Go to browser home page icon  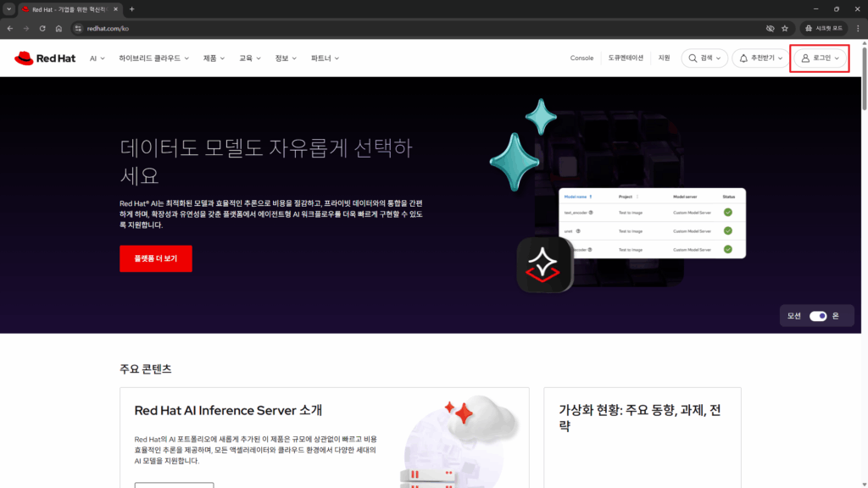pyautogui.click(x=58, y=28)
